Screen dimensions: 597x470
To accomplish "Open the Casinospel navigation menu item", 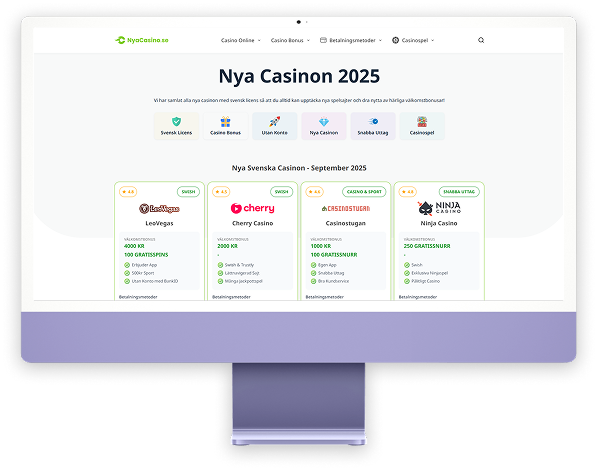I will [415, 40].
